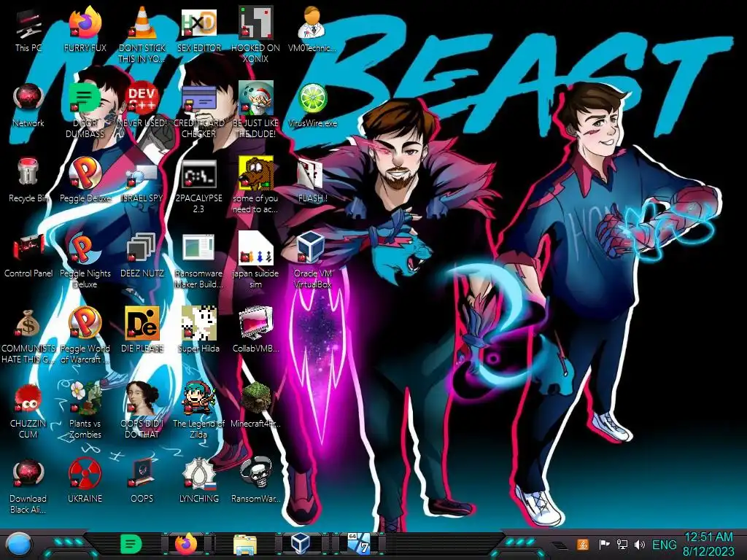
Task: Click the Java tray icon
Action: click(583, 544)
